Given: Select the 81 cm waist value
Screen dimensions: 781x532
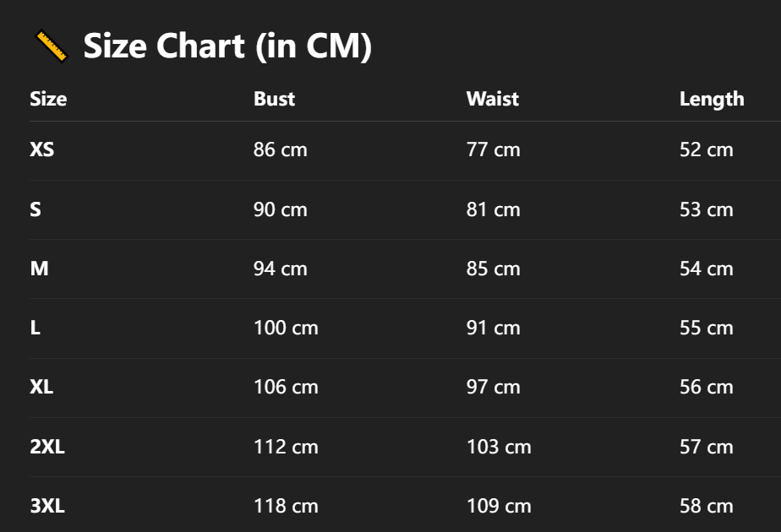Looking at the screenshot, I should pos(493,209).
